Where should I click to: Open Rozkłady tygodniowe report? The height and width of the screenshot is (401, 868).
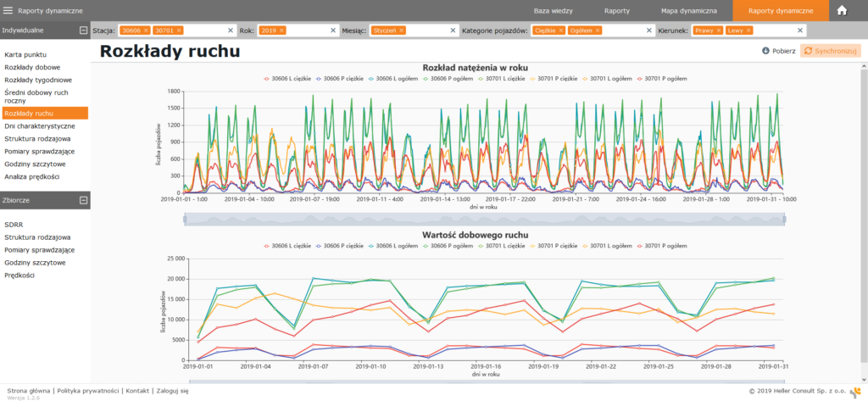[x=37, y=81]
